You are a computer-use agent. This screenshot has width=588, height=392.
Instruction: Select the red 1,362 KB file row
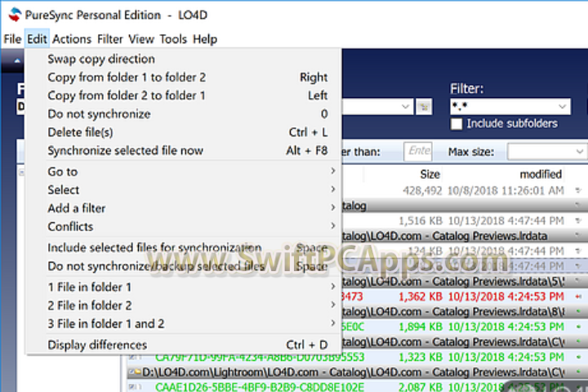pos(464,296)
